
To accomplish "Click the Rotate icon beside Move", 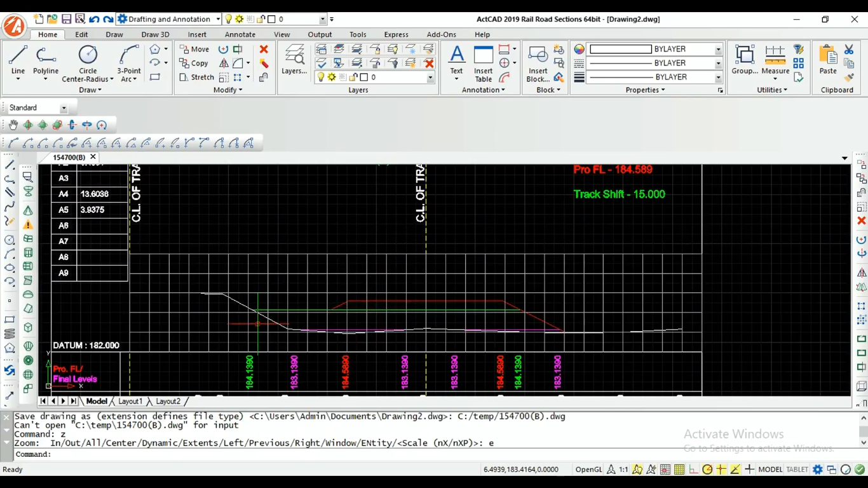I will (223, 49).
